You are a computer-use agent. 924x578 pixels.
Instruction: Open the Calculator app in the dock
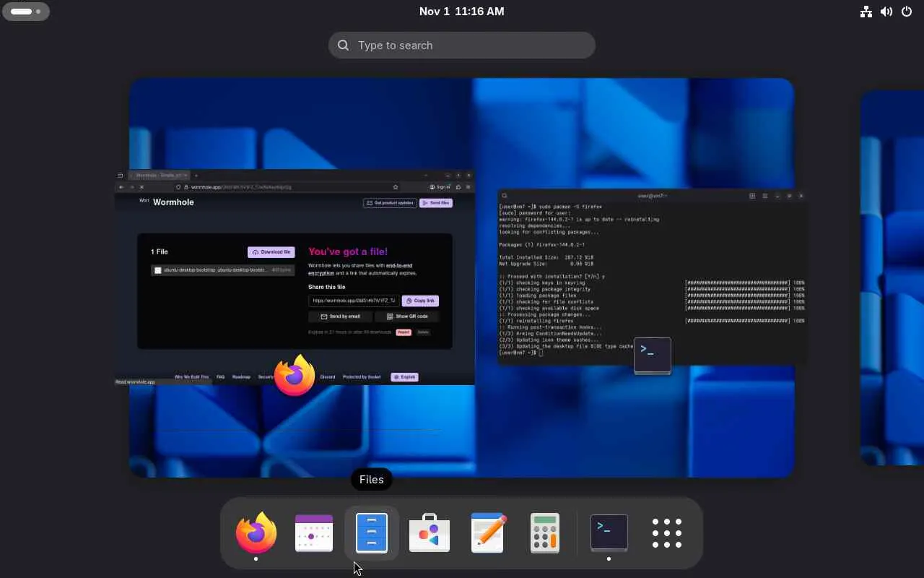pos(545,533)
